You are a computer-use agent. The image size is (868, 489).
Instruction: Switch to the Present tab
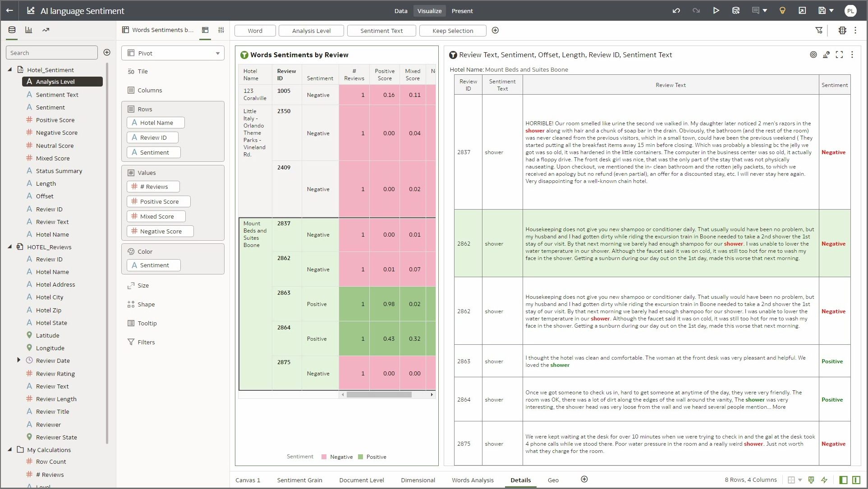tap(462, 11)
